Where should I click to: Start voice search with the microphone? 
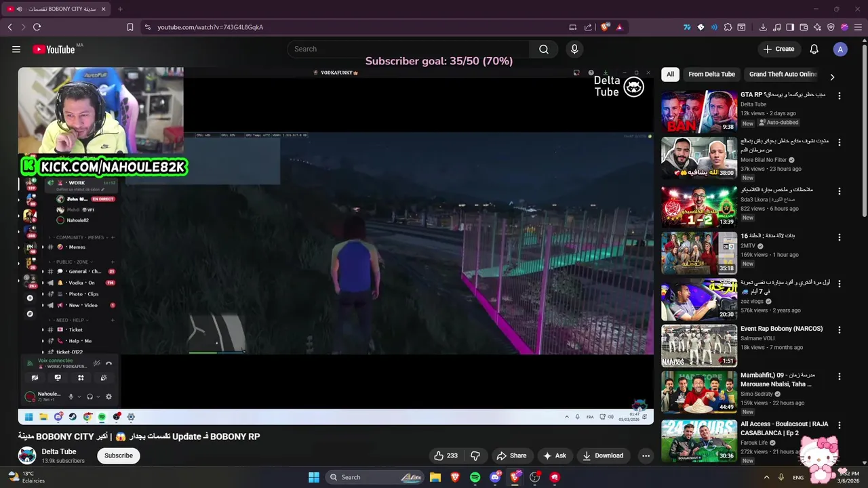point(574,49)
